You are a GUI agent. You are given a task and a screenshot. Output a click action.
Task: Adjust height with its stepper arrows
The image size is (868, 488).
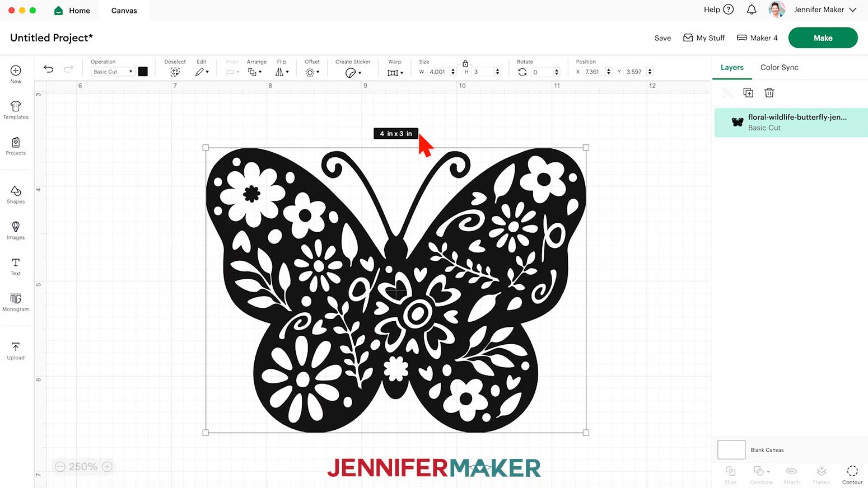pos(497,72)
